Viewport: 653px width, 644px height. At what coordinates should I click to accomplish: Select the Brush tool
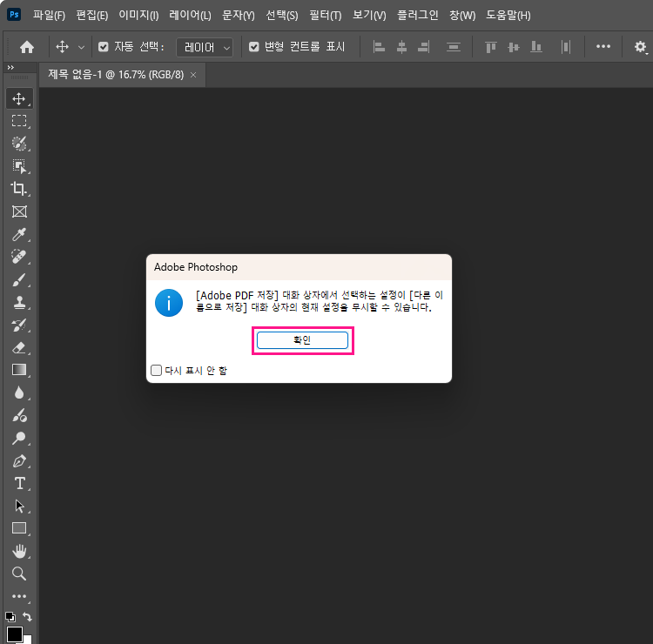[19, 279]
